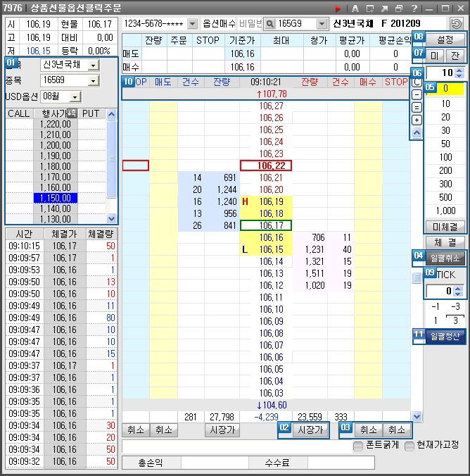Open the 신3년국채 product dropdown
Screen dimensions: 470x476
(x=94, y=65)
